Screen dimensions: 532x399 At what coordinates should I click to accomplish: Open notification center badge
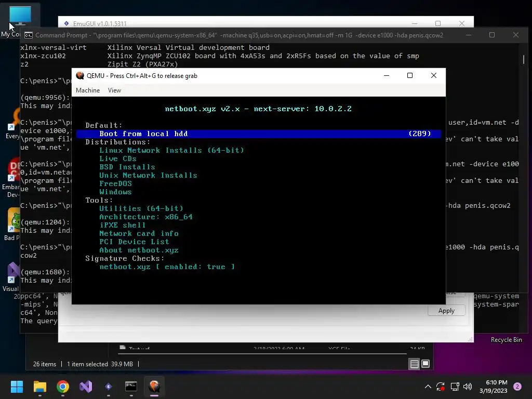517,387
